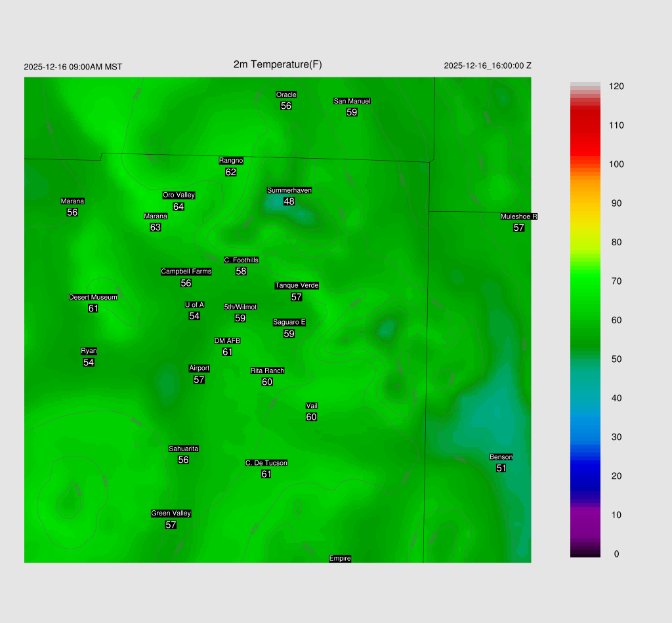This screenshot has height=623, width=672.
Task: Select the San Manuel station marker
Action: pos(352,101)
